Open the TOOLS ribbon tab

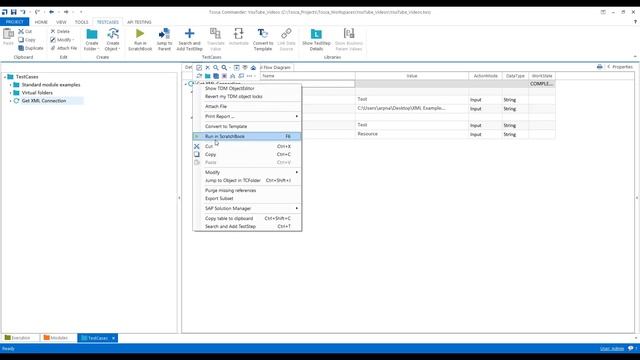pyautogui.click(x=81, y=22)
